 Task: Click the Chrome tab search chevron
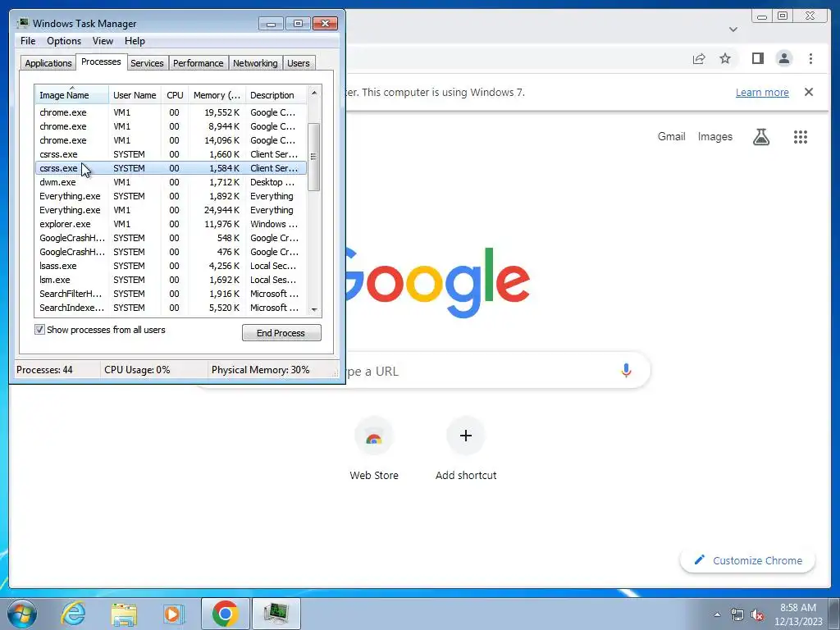pyautogui.click(x=733, y=30)
